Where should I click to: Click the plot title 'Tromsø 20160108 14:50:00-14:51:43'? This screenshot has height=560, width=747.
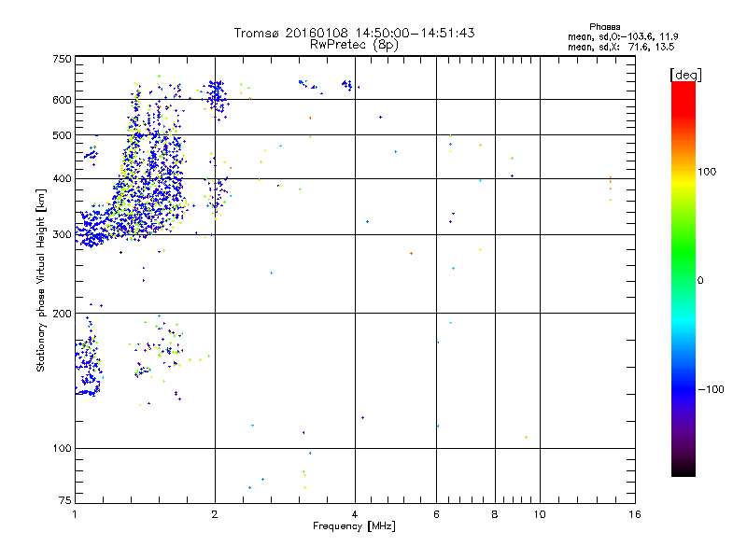[354, 33]
